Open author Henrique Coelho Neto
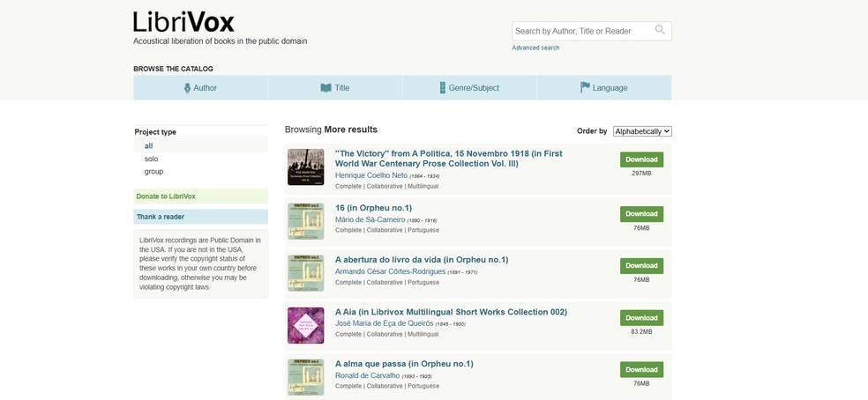The height and width of the screenshot is (400, 868). (x=370, y=175)
